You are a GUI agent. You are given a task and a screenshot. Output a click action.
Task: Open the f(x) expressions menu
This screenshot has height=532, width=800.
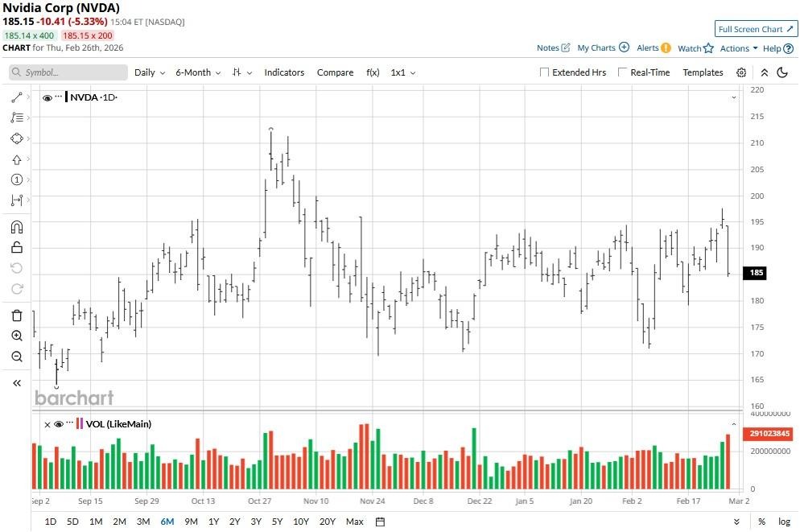pos(373,72)
